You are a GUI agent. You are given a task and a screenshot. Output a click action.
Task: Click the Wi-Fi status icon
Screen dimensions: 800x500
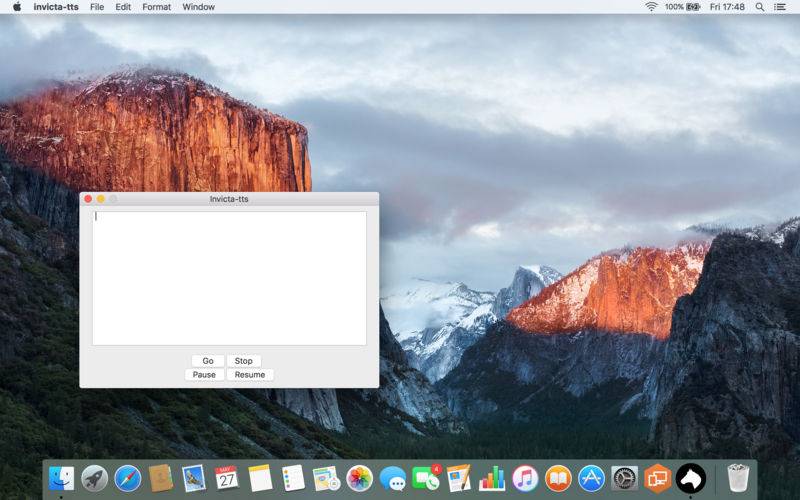(x=651, y=7)
